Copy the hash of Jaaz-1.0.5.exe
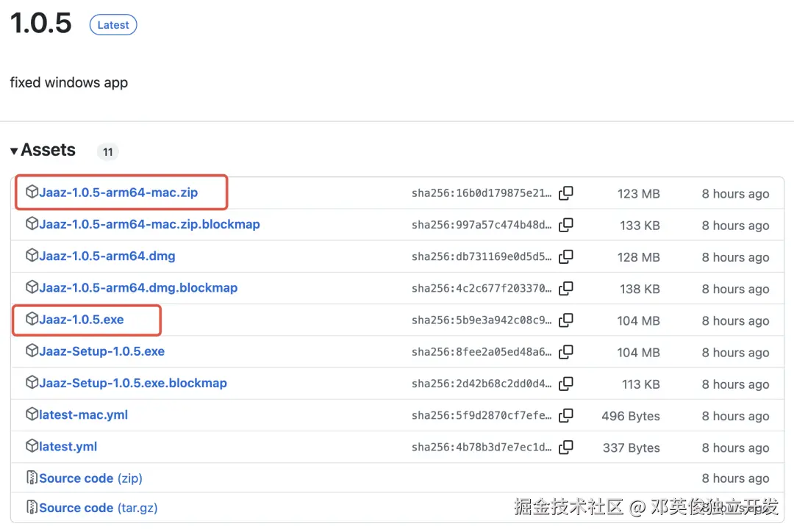 click(x=566, y=320)
